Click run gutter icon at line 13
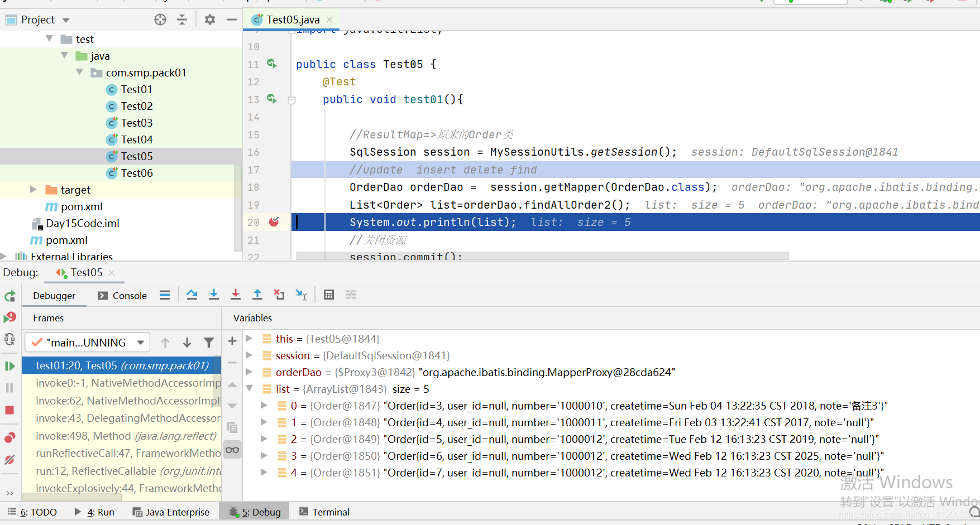The height and width of the screenshot is (525, 980). [x=272, y=99]
